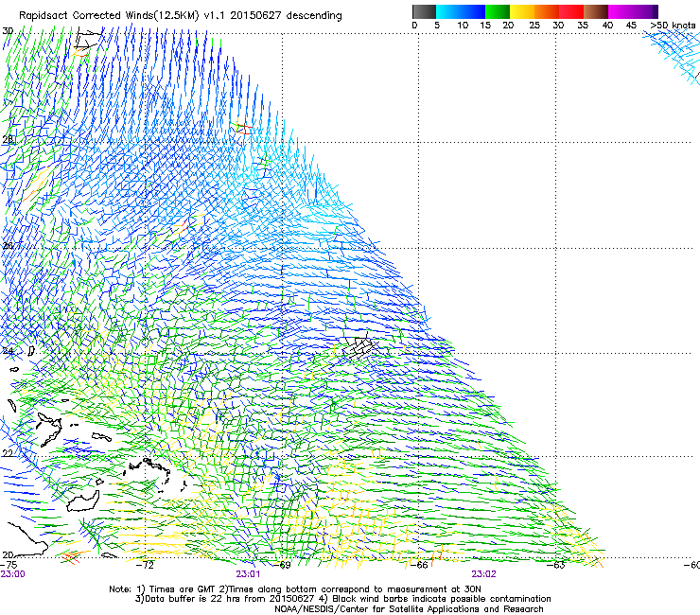Click the legend value "10"
This screenshot has height=615, width=700.
point(463,26)
